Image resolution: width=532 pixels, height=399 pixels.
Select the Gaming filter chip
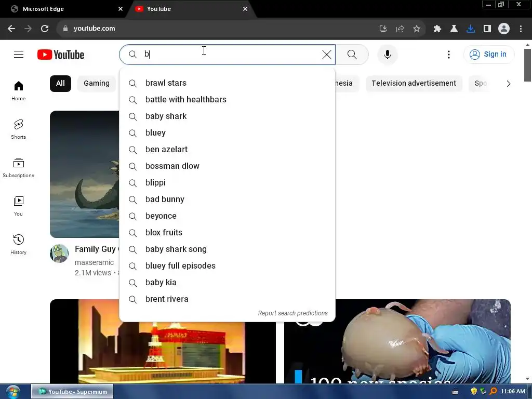tap(97, 84)
